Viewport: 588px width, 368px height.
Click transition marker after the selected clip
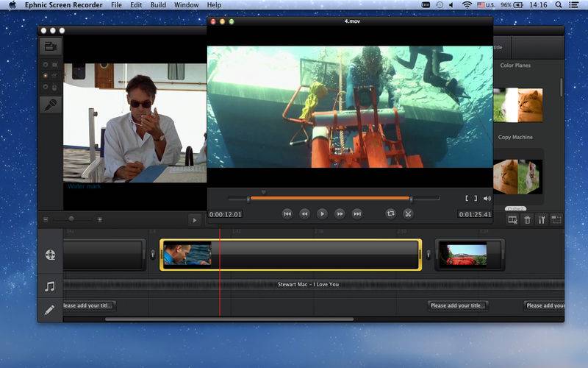coord(429,255)
